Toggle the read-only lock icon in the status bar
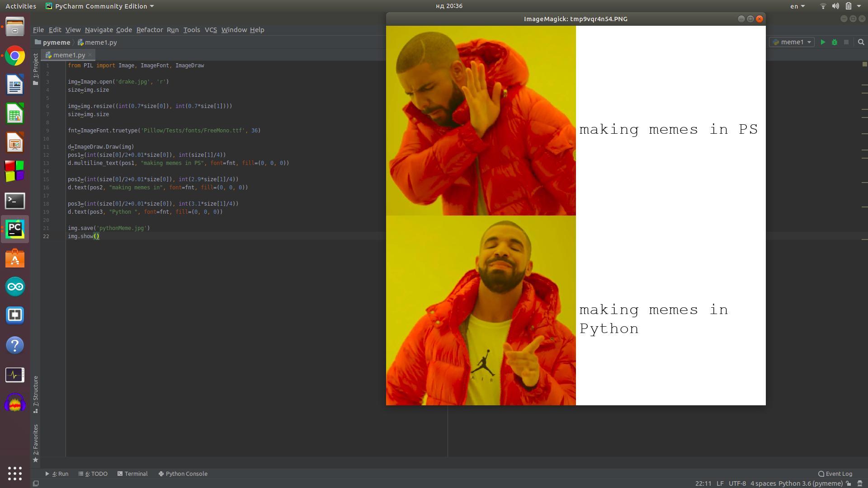The image size is (868, 488). [x=849, y=483]
